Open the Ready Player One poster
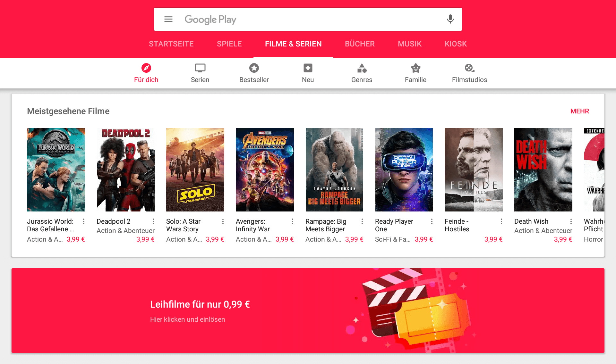The image size is (616, 364). coord(404,170)
